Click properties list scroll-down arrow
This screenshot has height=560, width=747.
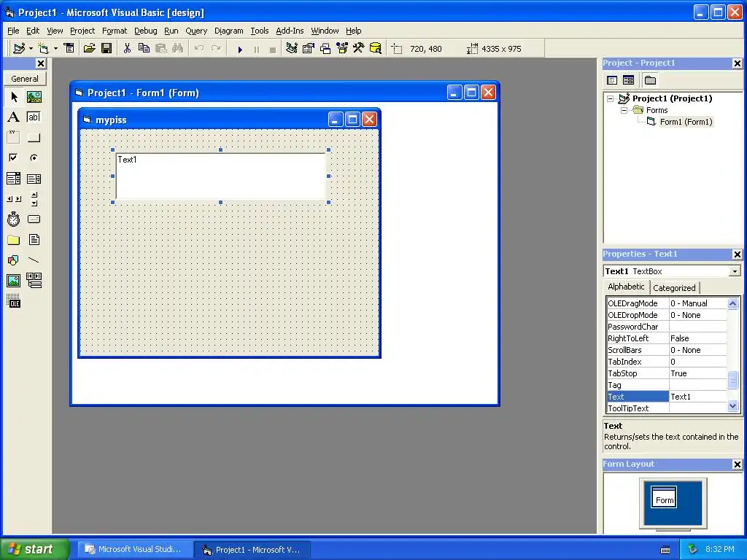coord(732,406)
